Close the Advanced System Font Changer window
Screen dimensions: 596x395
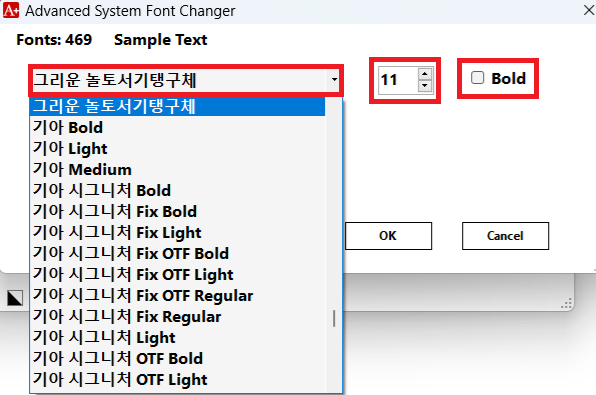(x=588, y=10)
